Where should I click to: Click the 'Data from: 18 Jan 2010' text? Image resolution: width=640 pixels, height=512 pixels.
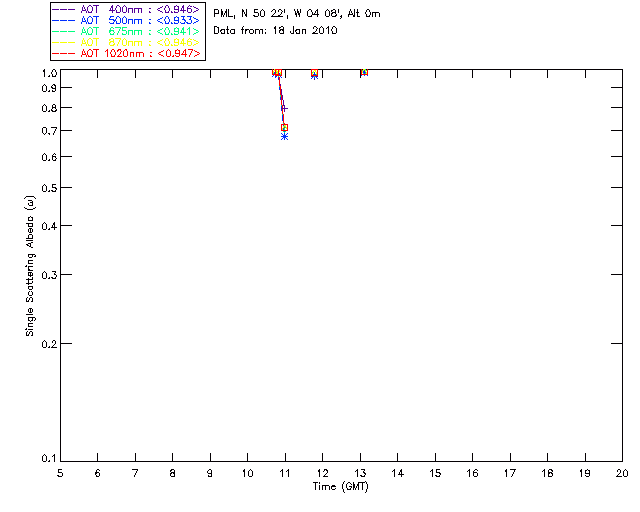tap(275, 30)
